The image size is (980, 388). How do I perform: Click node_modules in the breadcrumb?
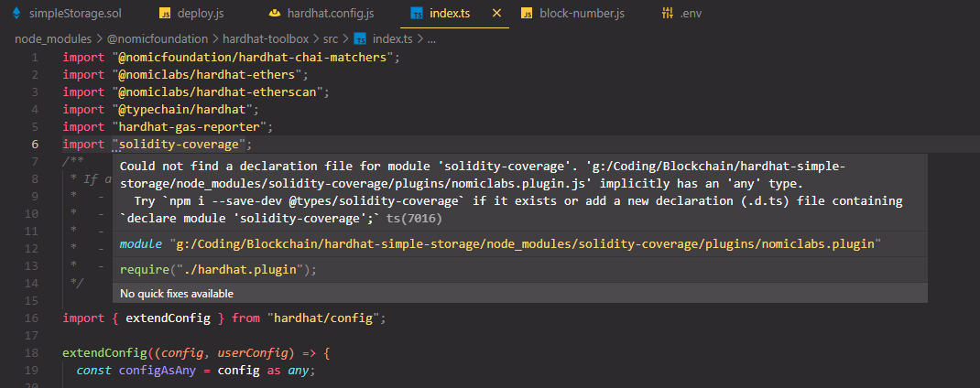click(52, 38)
